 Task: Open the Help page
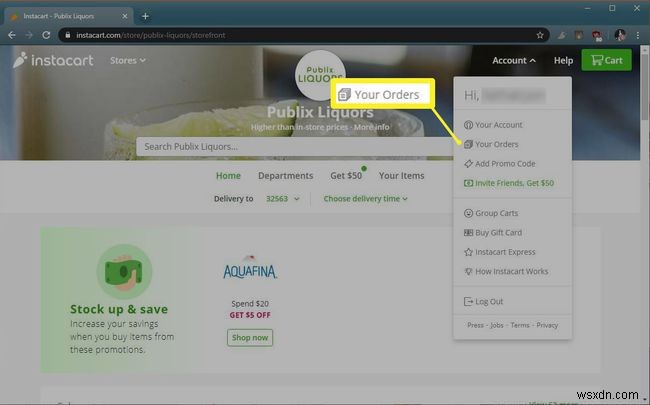coord(563,61)
